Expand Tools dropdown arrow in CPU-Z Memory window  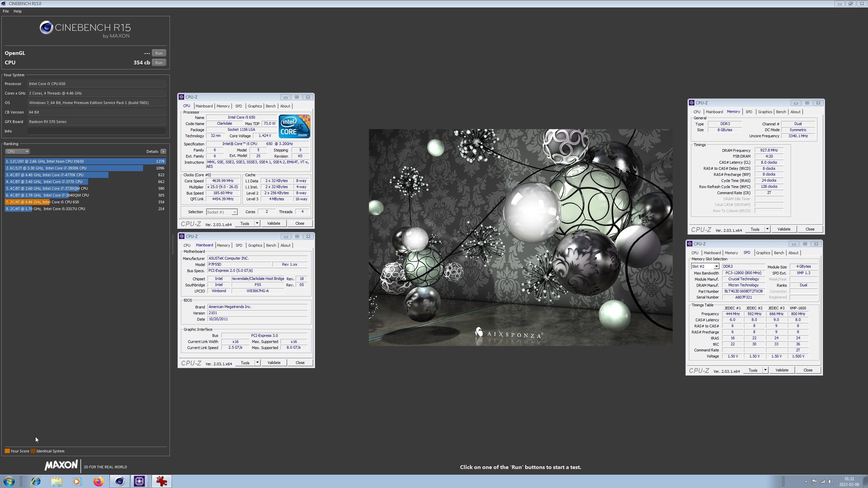point(767,229)
